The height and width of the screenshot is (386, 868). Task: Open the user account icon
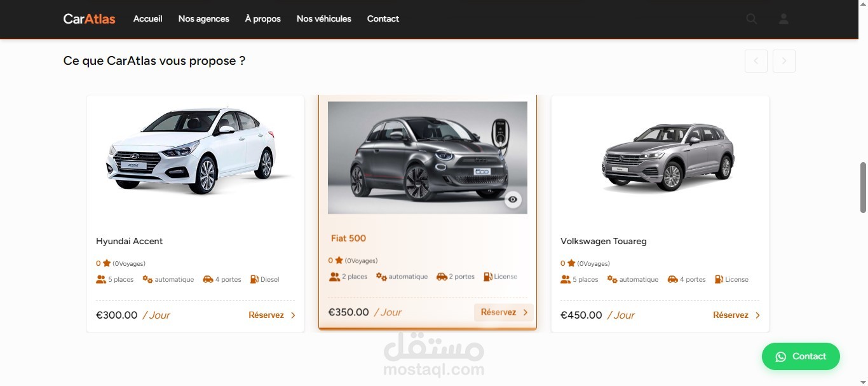(783, 19)
